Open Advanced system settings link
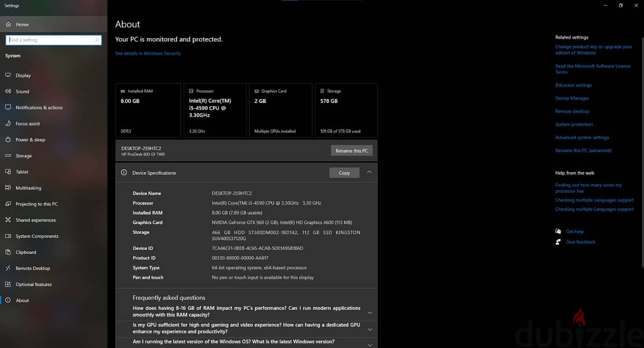The image size is (644, 348). tap(582, 137)
